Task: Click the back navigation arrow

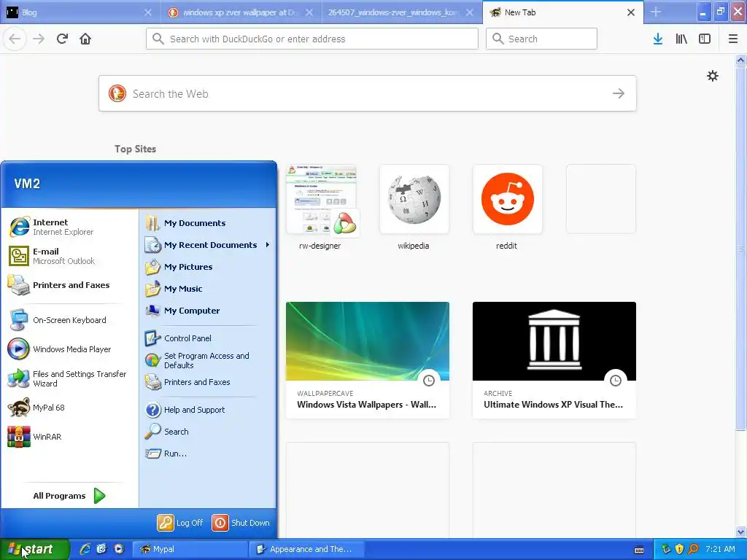Action: [x=15, y=39]
